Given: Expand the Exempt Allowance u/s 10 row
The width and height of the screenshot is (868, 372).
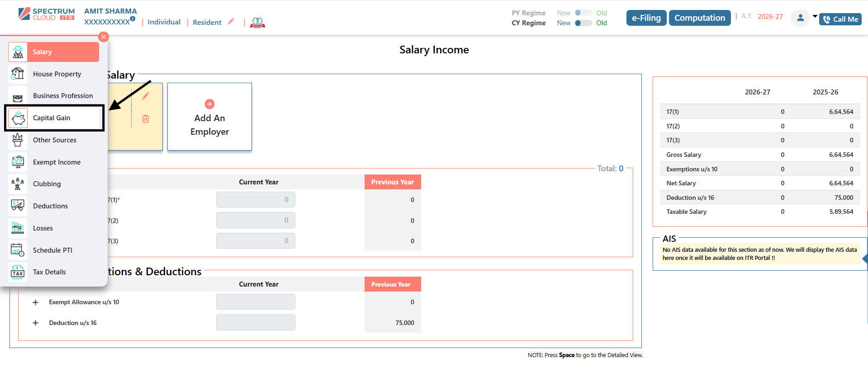Looking at the screenshot, I should point(36,302).
